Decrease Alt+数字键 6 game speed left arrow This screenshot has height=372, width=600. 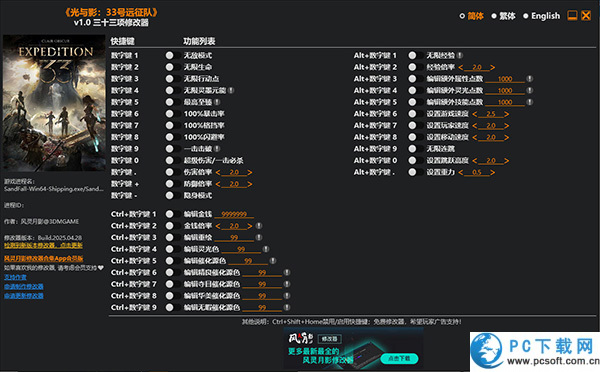point(474,114)
